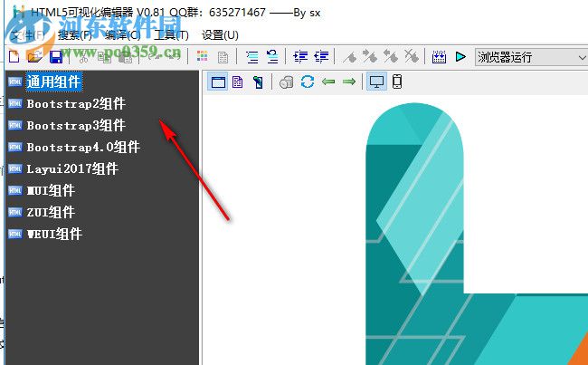This screenshot has width=588, height=365.
Task: Click the third bookmark flag icon
Action: click(391, 57)
